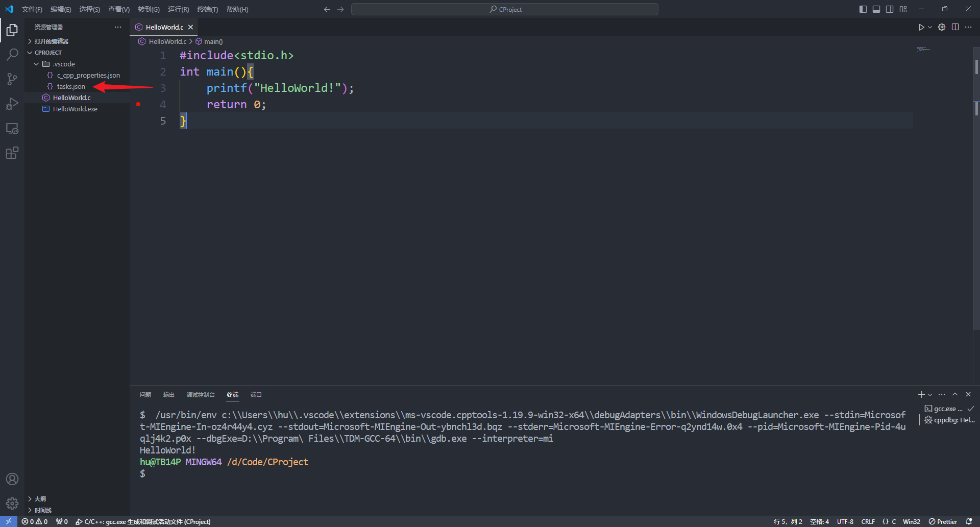Image resolution: width=980 pixels, height=527 pixels.
Task: Click the Run C/C++ file play button
Action: click(x=921, y=27)
